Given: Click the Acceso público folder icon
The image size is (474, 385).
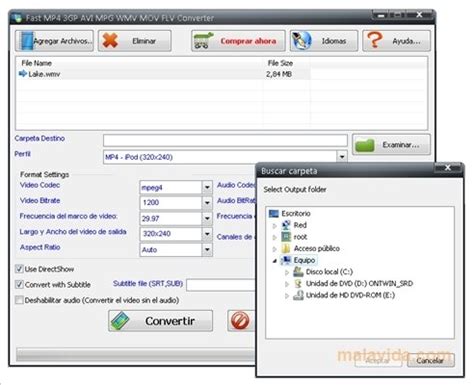Looking at the screenshot, I should 286,249.
